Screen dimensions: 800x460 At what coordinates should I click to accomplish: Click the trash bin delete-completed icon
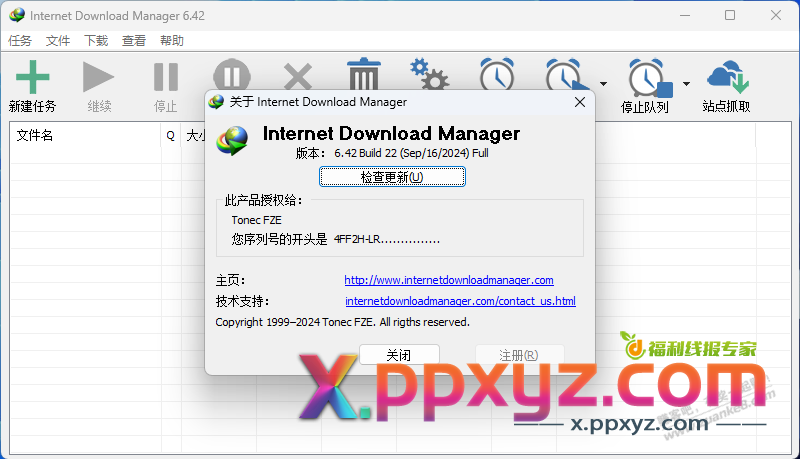(x=364, y=74)
